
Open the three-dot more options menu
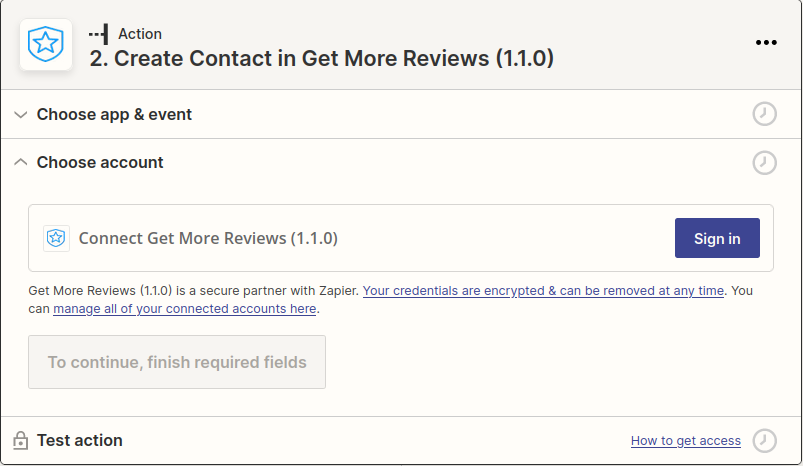(x=766, y=42)
